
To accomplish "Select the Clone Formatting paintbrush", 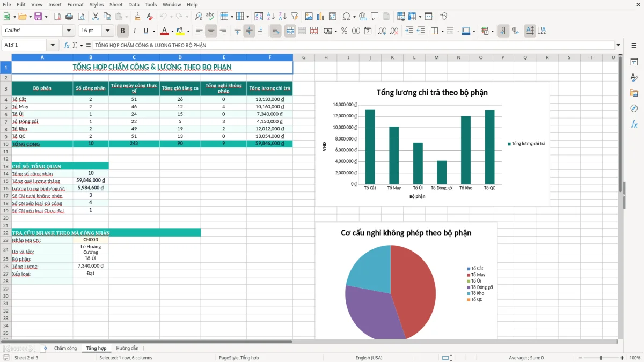I will (x=137, y=17).
